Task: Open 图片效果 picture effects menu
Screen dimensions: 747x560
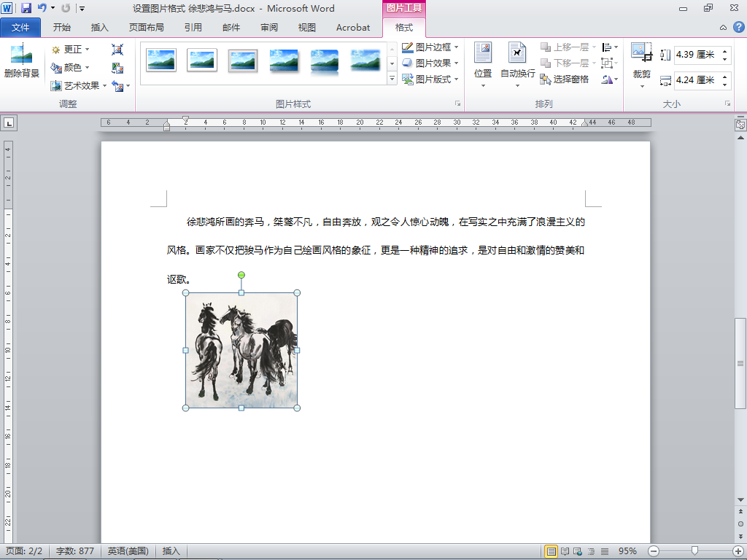Action: coord(430,63)
